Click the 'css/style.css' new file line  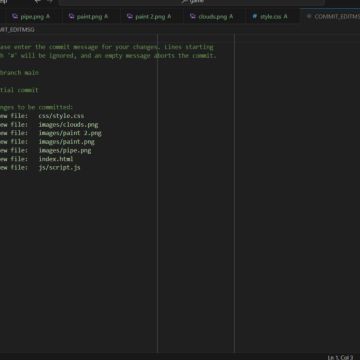pyautogui.click(x=42, y=116)
